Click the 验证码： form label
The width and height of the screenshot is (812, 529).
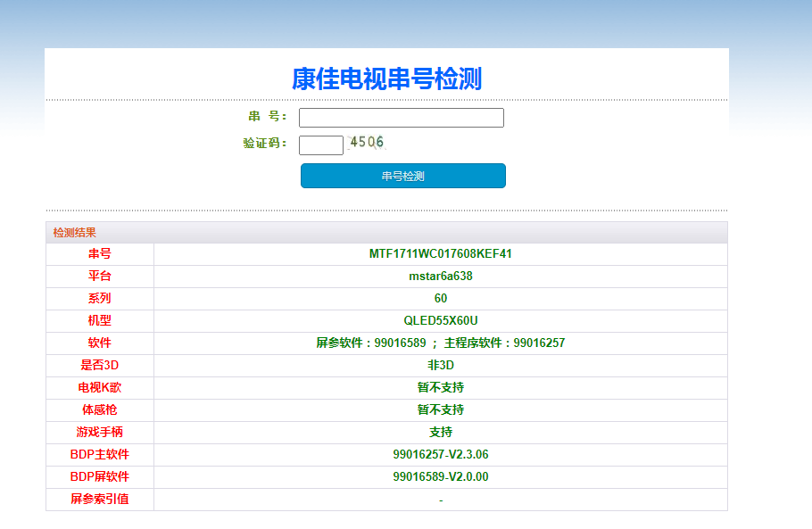click(265, 143)
